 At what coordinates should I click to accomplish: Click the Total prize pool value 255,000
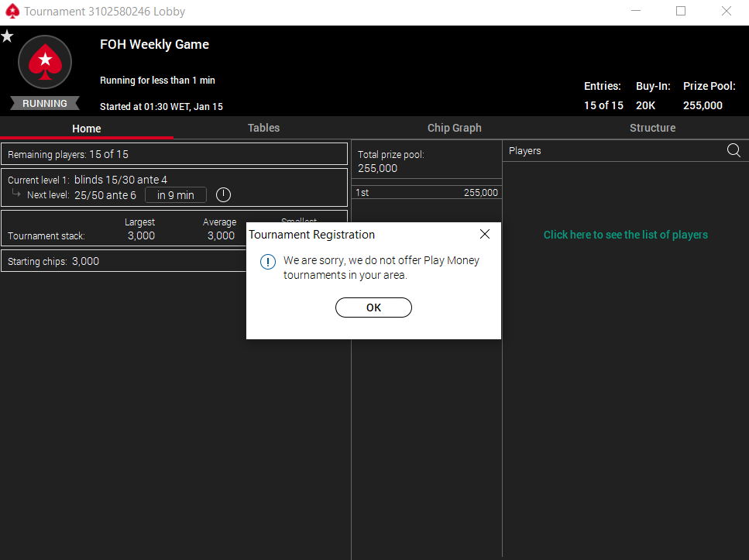(378, 168)
